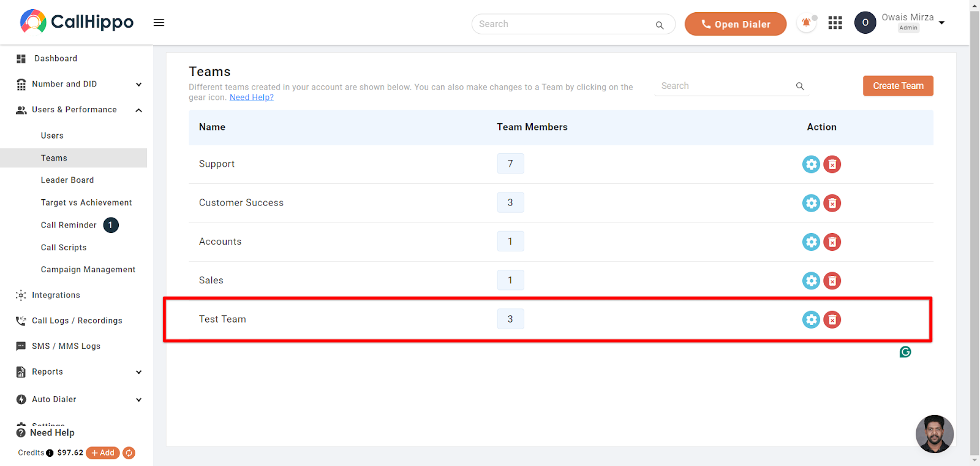Delete the Customer Success team

[832, 203]
